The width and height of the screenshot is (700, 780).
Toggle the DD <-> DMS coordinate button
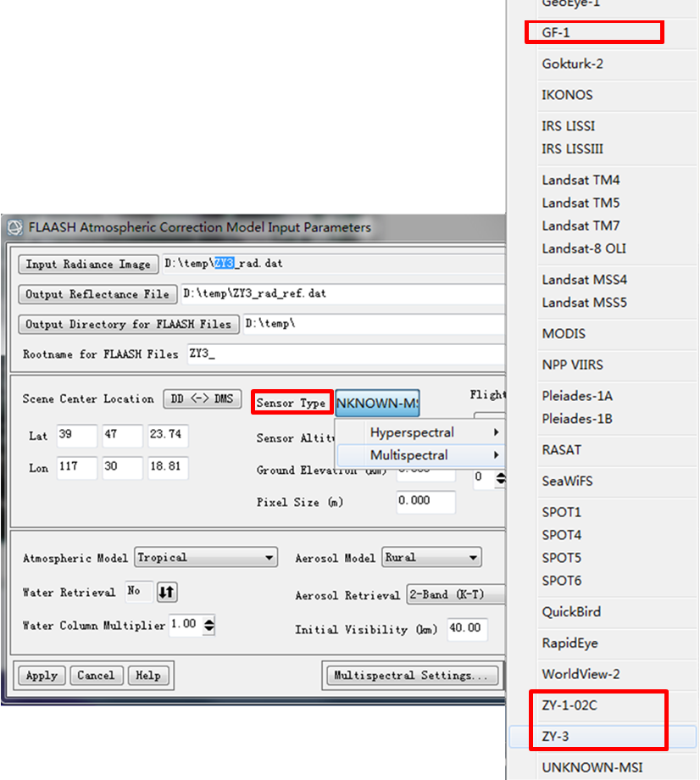[x=203, y=399]
